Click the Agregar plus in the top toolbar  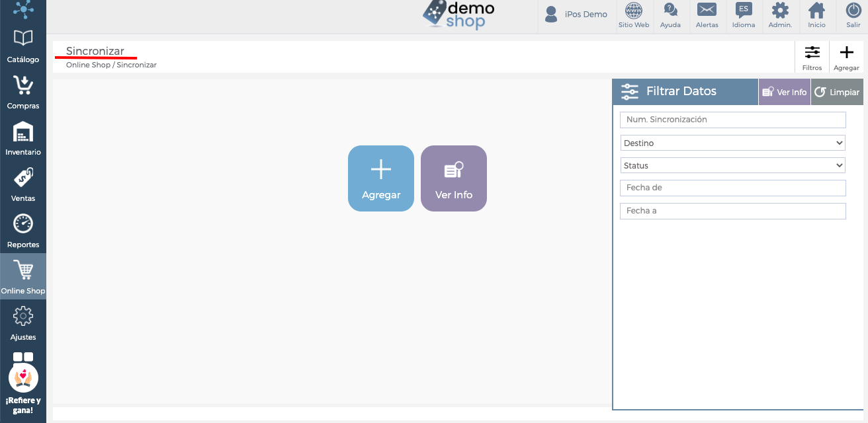(846, 58)
